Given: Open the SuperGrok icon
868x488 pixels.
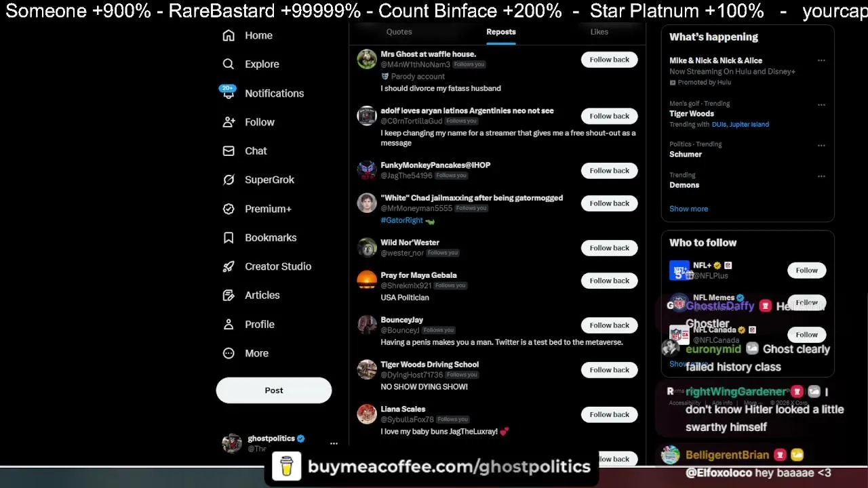Looking at the screenshot, I should (229, 180).
